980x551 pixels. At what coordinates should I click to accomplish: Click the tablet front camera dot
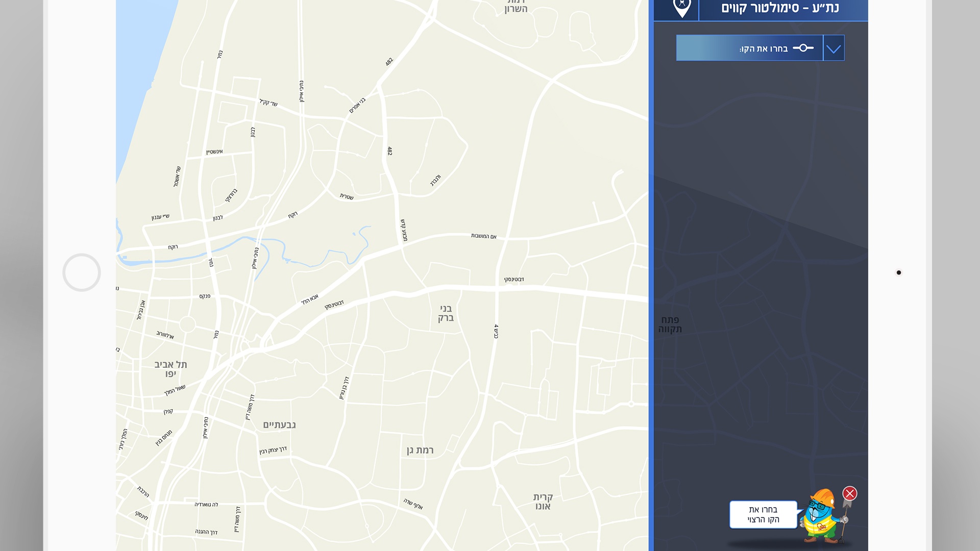[x=899, y=272]
